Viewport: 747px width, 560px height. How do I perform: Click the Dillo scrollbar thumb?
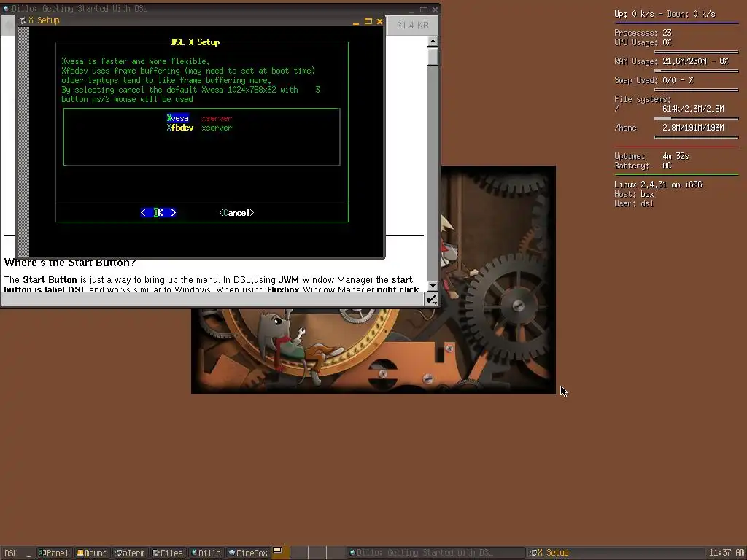click(x=433, y=56)
